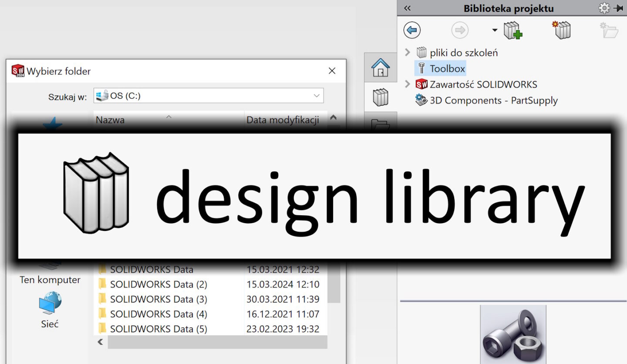Click the Back arrow in Biblioteka projektu
Screen dimensions: 627x364
412,30
